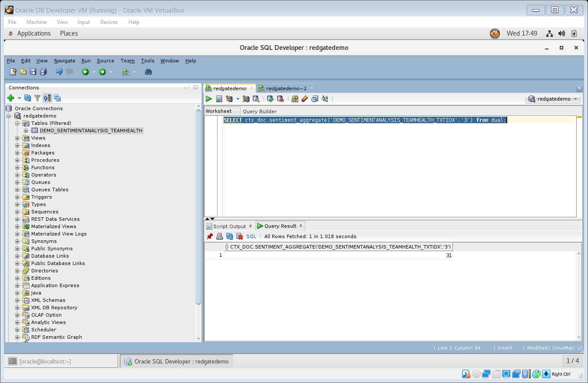Open the SQL History icon
Viewport: 588px width, 383px height.
pyautogui.click(x=314, y=99)
